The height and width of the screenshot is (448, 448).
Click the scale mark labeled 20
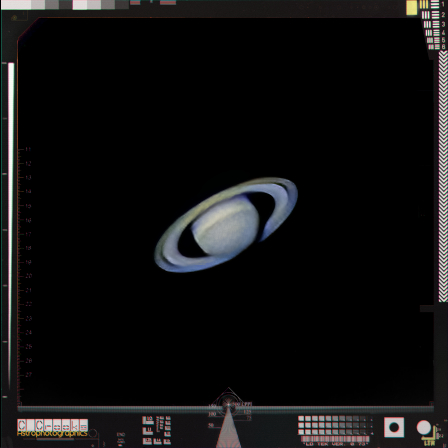[29, 276]
